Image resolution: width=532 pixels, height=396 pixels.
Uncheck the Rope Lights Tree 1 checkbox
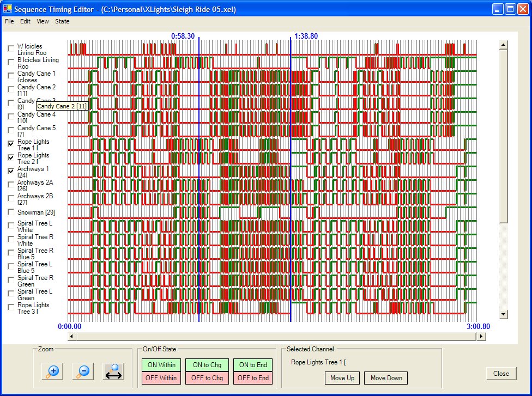pos(11,144)
